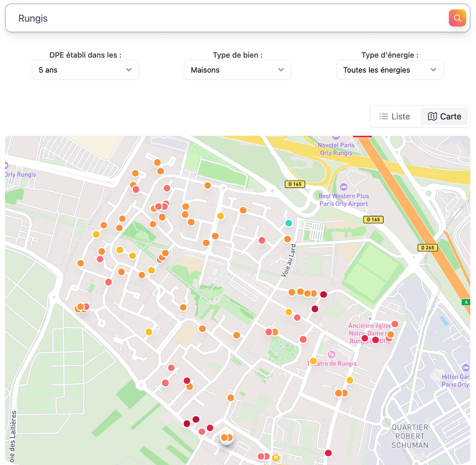The width and height of the screenshot is (476, 465).
Task: Select the Best Western Plus hotel pin
Action: [344, 187]
